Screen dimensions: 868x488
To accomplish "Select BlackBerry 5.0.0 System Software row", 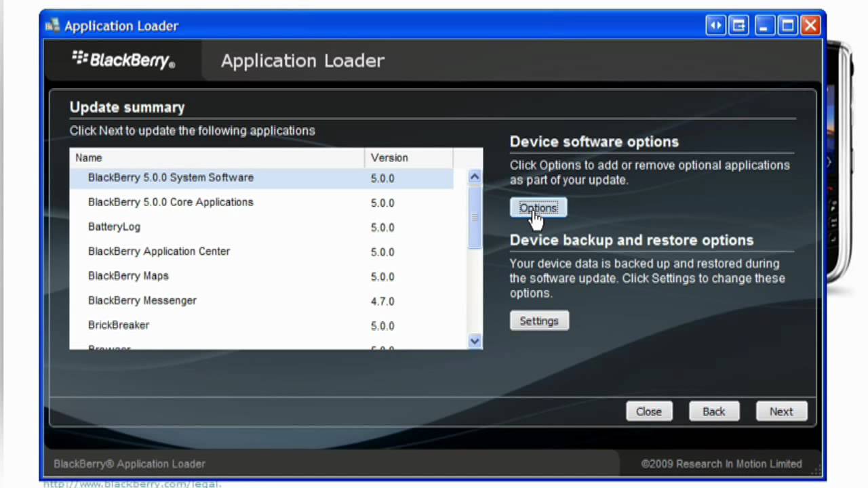I will [262, 178].
